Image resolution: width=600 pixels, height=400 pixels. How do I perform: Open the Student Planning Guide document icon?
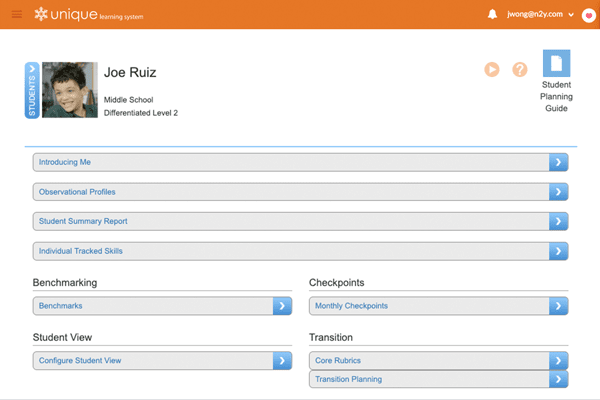click(x=556, y=63)
